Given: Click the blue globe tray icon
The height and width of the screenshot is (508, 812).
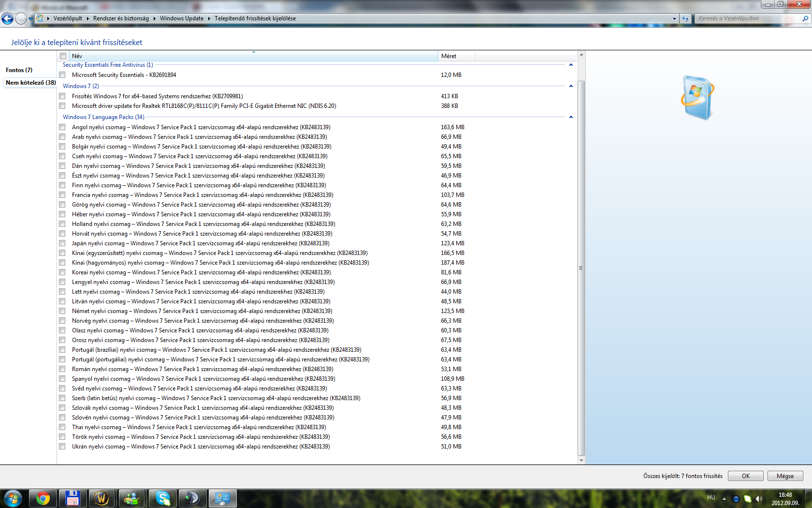Looking at the screenshot, I should (x=736, y=499).
